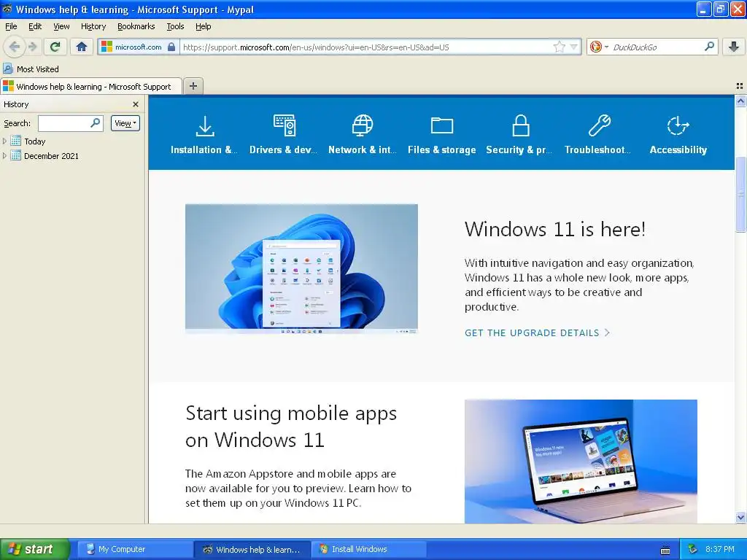
Task: Click the address bar URL field
Action: coord(366,47)
